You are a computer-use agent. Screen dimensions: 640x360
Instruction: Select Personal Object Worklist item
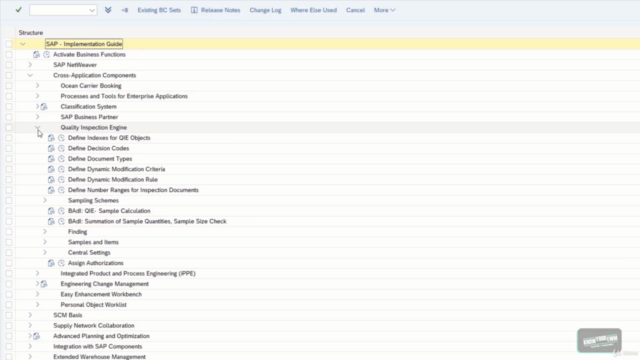coord(93,305)
